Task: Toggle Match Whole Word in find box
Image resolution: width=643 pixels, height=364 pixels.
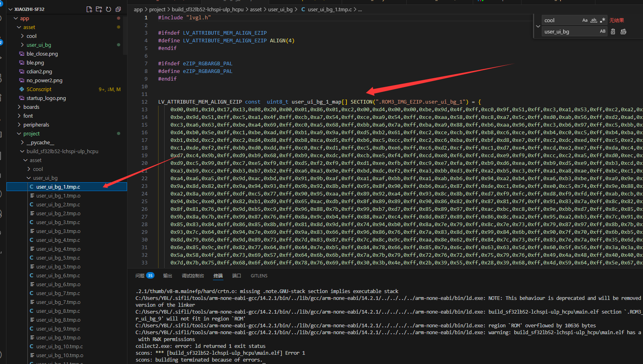Action: click(x=594, y=20)
